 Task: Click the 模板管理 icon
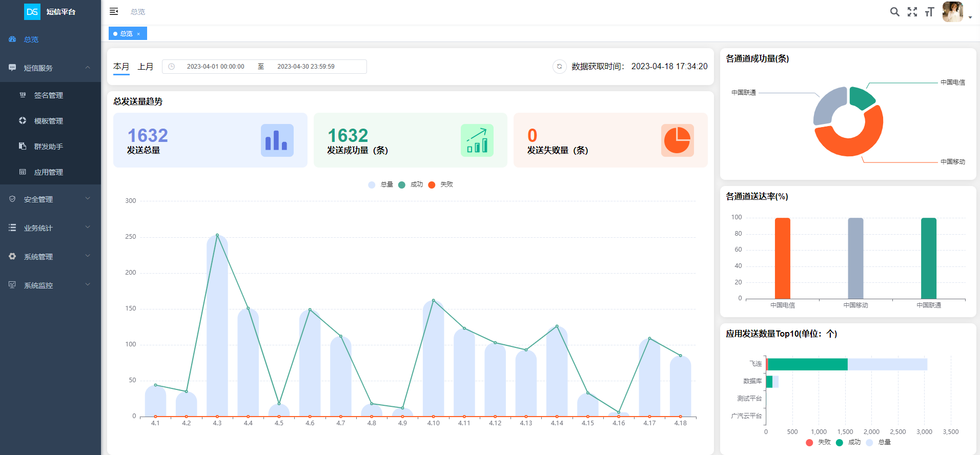[x=23, y=120]
